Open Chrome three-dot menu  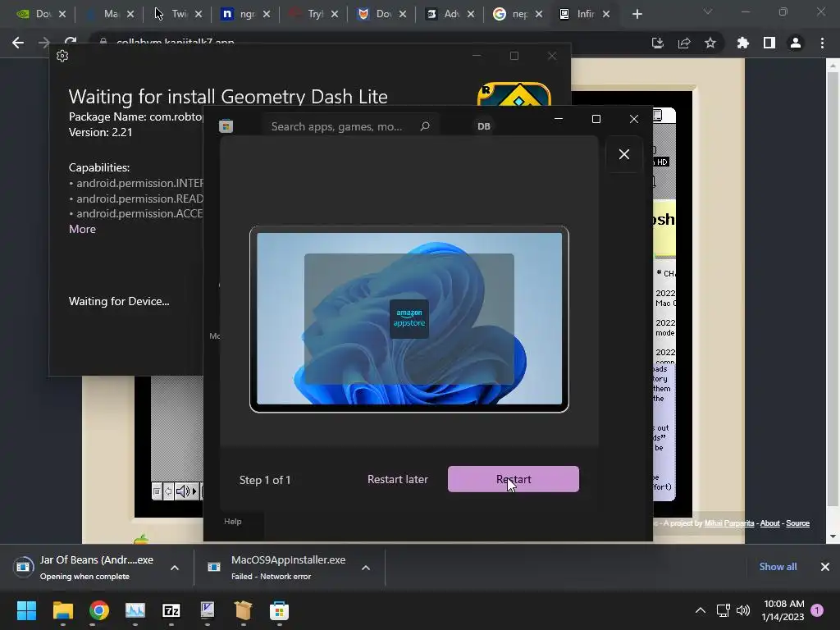[822, 43]
